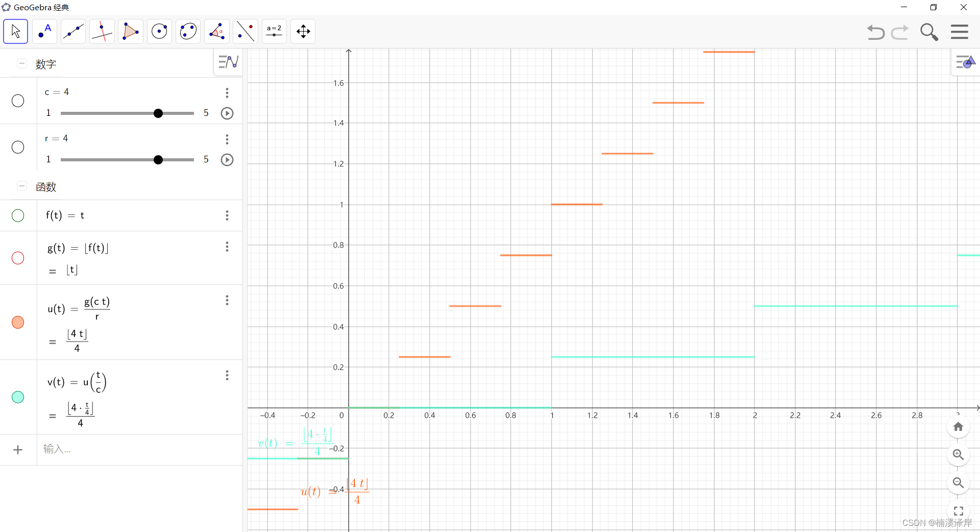Play animation for slider c
The width and height of the screenshot is (980, 532).
click(x=227, y=113)
